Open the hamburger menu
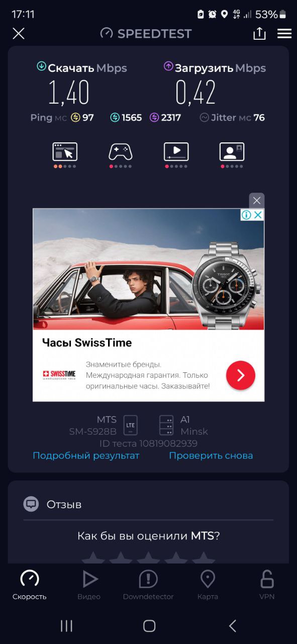Screen dimensions: 297x644 pos(284,34)
